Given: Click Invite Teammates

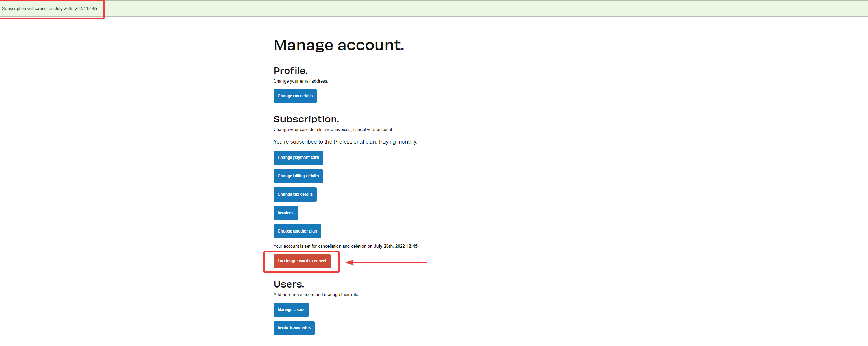Looking at the screenshot, I should [x=294, y=328].
